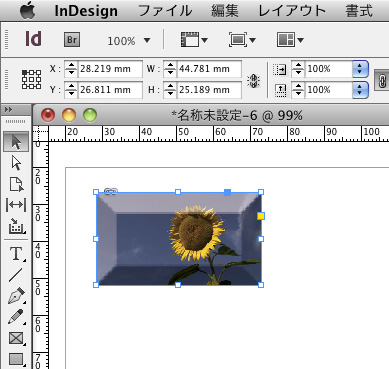
Task: Click the bottom-right frame handle
Action: pos(261,285)
